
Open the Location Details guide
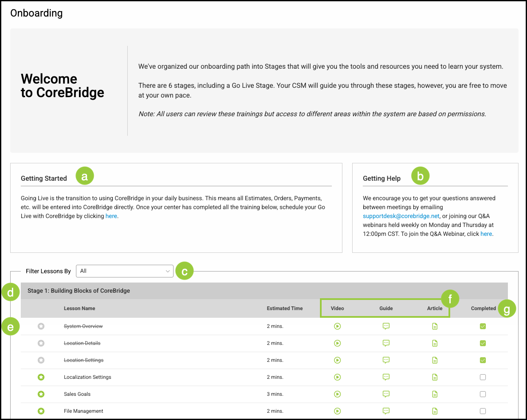click(x=386, y=343)
